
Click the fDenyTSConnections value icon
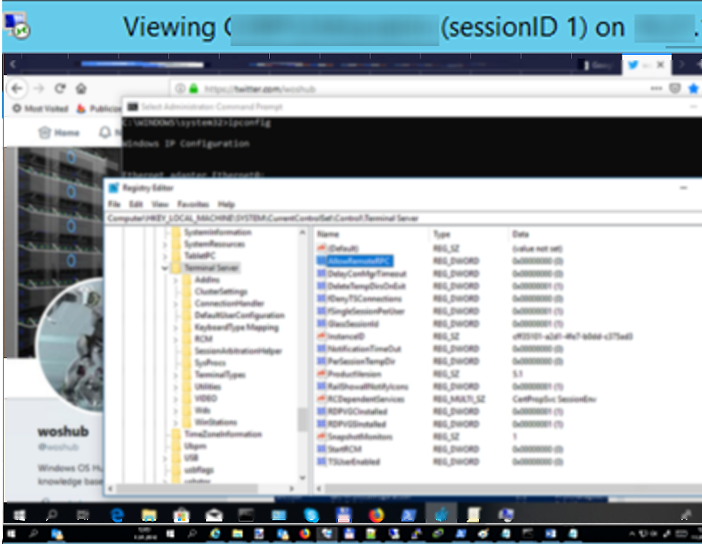[x=321, y=299]
